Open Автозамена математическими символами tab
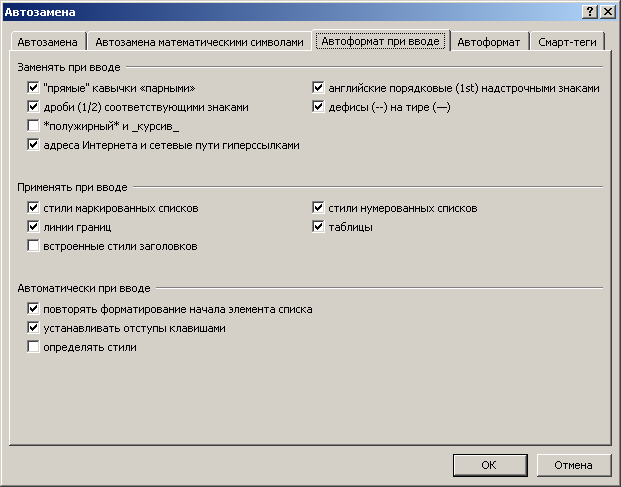The width and height of the screenshot is (621, 487). pyautogui.click(x=199, y=42)
